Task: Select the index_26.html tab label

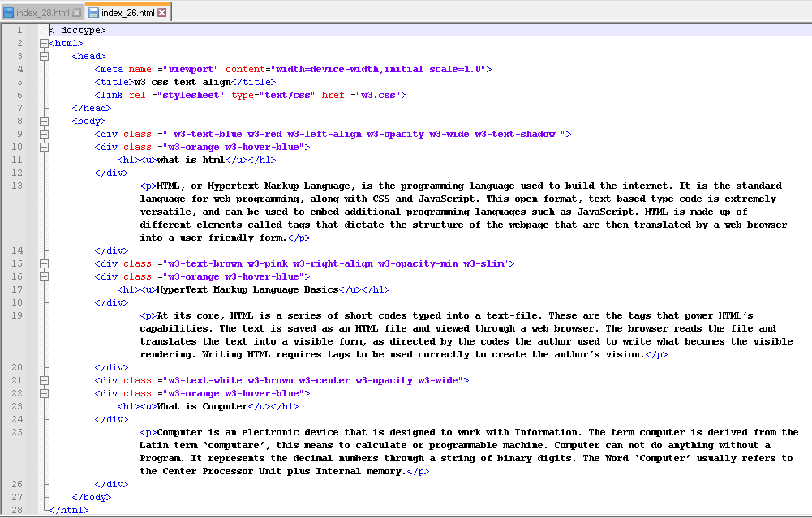Action: point(128,13)
